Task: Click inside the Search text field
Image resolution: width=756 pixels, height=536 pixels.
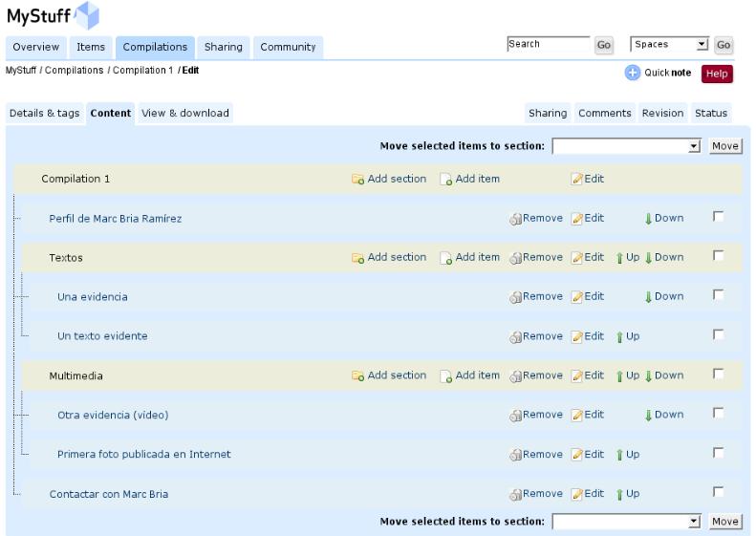Action: 548,45
